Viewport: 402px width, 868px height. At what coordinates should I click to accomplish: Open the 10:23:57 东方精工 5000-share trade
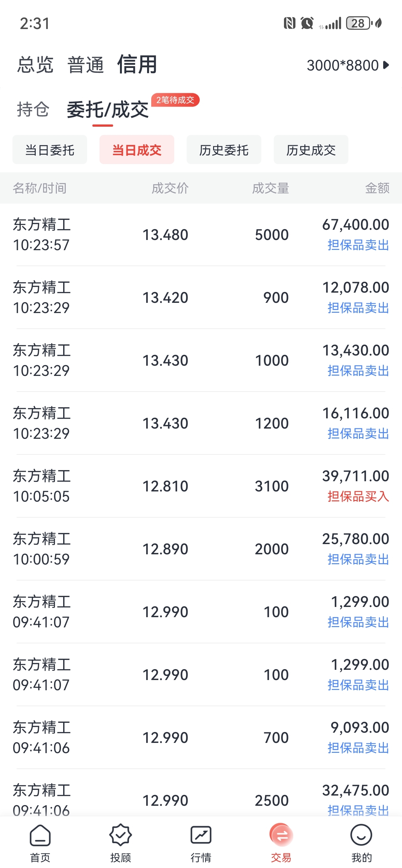[201, 235]
